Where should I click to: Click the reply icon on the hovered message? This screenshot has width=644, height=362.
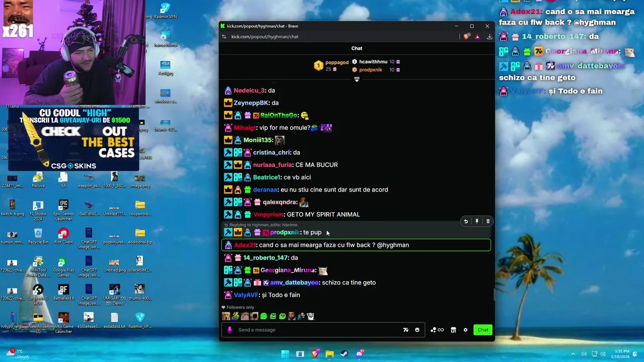pyautogui.click(x=466, y=221)
